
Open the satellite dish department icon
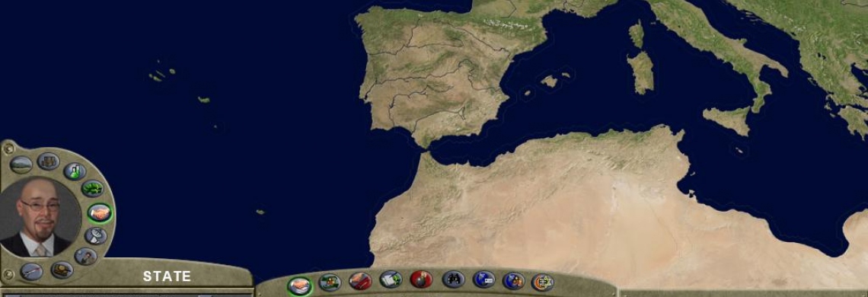click(96, 236)
